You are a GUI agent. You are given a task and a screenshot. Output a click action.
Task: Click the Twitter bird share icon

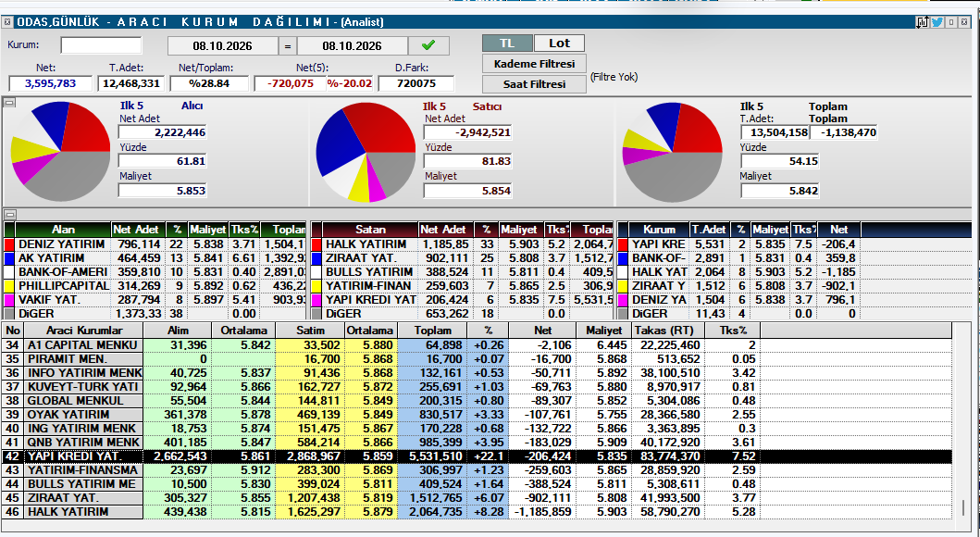(937, 22)
